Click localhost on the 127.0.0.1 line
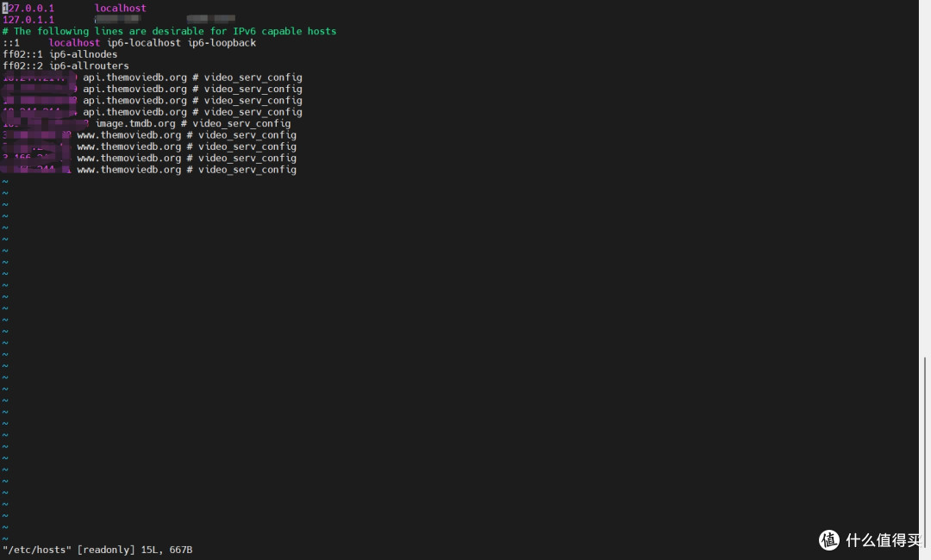The height and width of the screenshot is (560, 931). tap(121, 9)
